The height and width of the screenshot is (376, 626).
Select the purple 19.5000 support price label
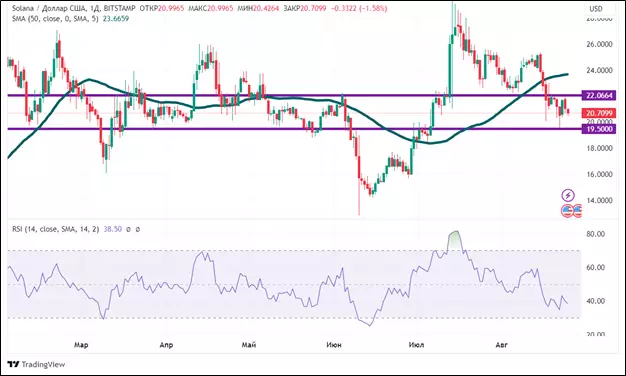[598, 129]
